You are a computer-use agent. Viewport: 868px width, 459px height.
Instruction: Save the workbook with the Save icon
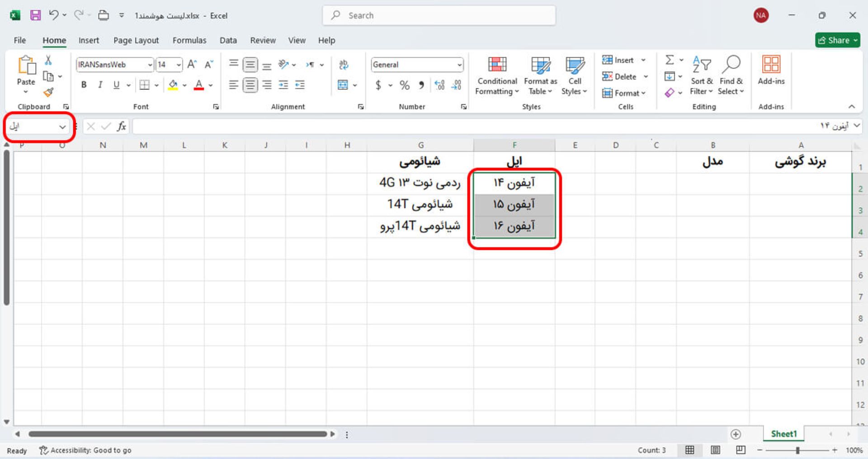pyautogui.click(x=35, y=15)
